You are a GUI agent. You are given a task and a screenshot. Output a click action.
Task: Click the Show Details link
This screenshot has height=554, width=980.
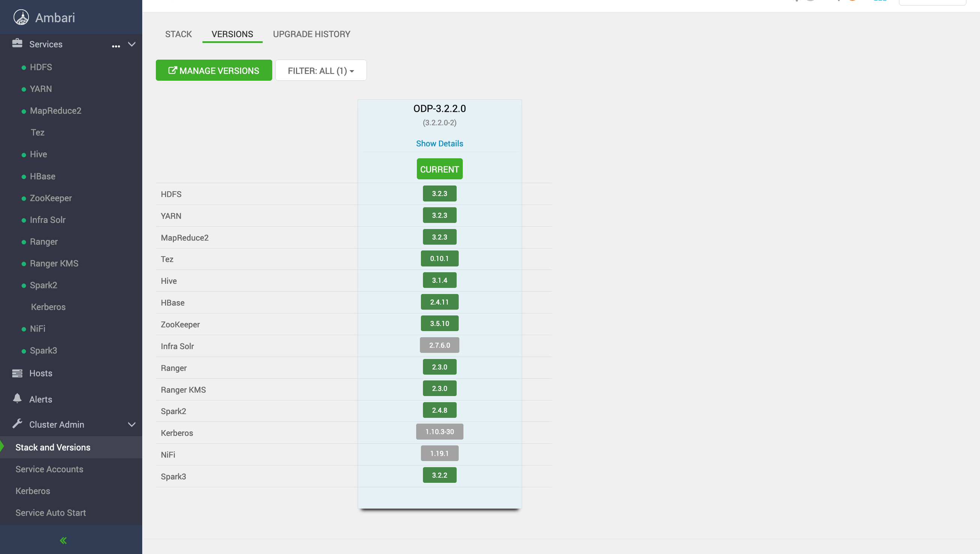click(x=440, y=143)
